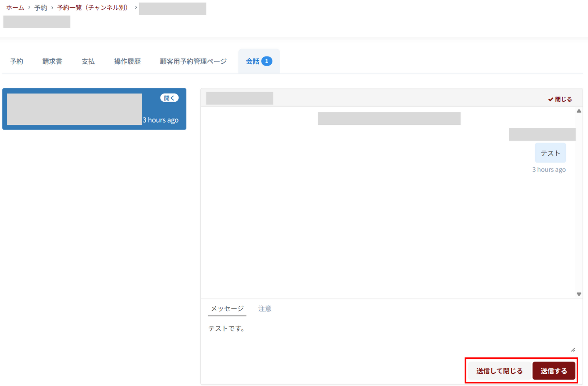Select the 支払 tab
This screenshot has width=588, height=386.
pyautogui.click(x=88, y=61)
